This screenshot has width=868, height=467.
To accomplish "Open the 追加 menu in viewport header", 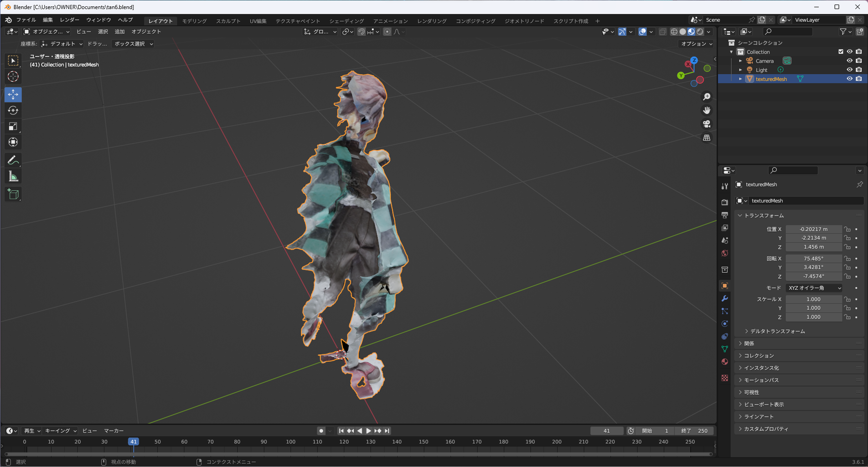I will (119, 31).
